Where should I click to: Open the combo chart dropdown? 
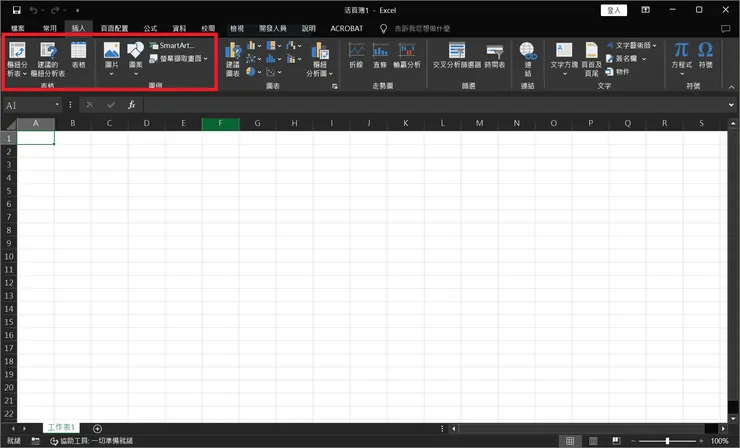[x=294, y=59]
